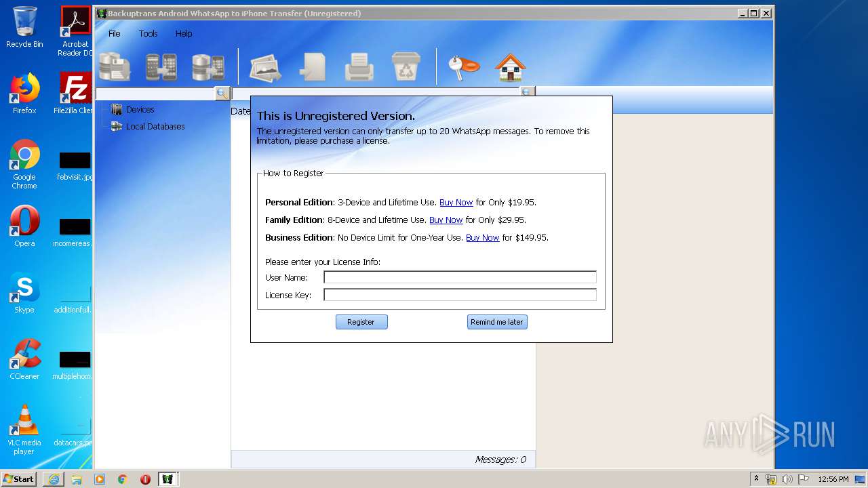Click the left panel search magnifier icon
Screen dimensions: 868x488
click(222, 94)
